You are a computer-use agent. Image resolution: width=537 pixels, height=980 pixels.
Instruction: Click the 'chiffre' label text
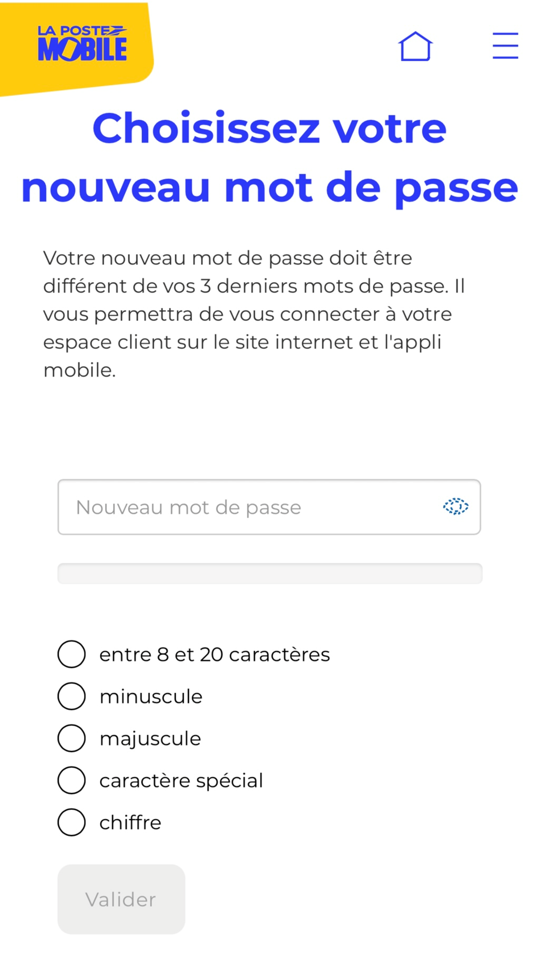[x=130, y=823]
